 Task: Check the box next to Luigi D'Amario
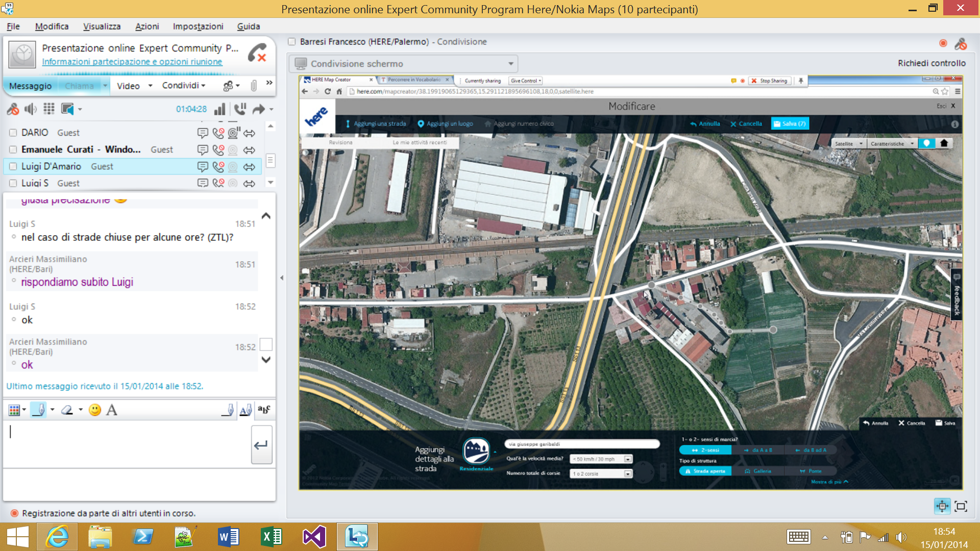pos(13,166)
